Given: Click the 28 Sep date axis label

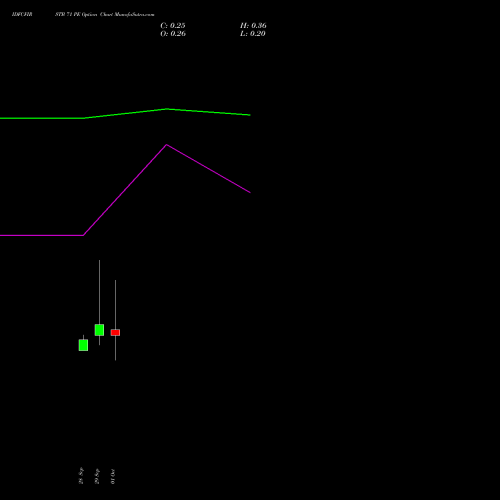Looking at the screenshot, I should [x=81, y=476].
